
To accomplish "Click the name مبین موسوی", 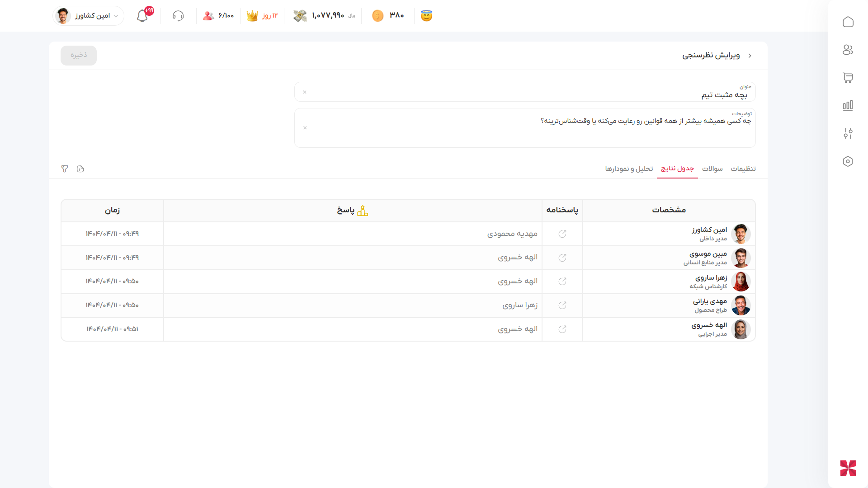I will [x=708, y=253].
